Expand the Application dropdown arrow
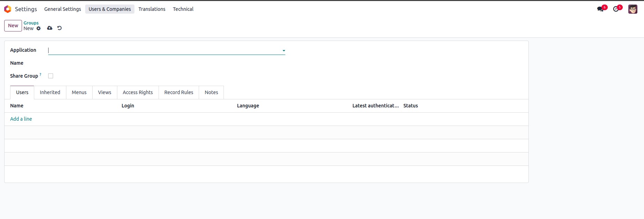644x219 pixels. pos(284,51)
